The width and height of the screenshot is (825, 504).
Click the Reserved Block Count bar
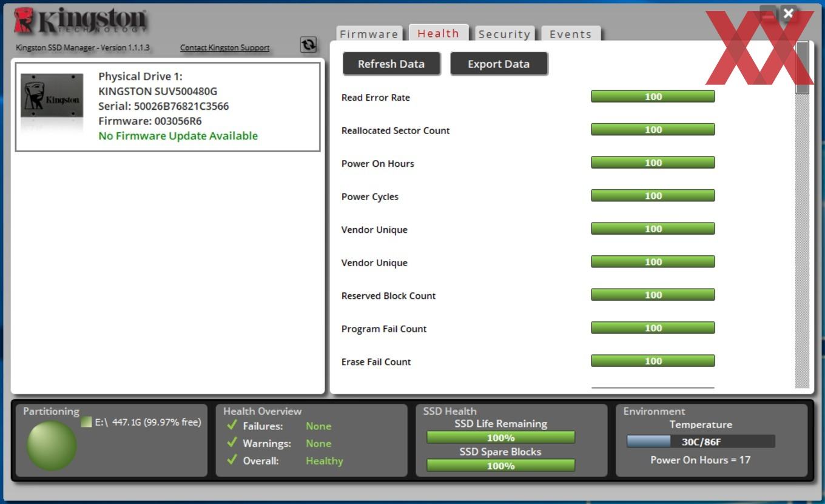point(653,295)
